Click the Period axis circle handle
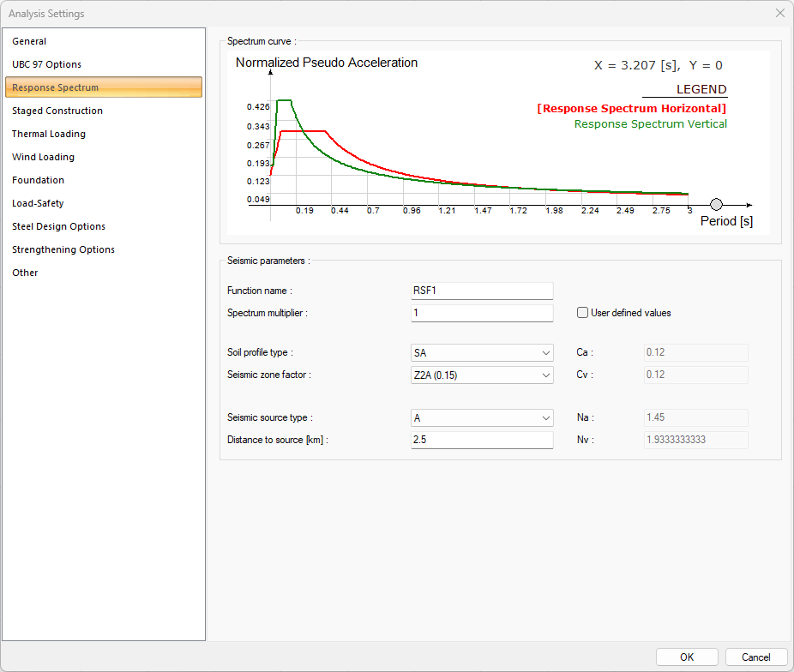This screenshot has height=672, width=794. coord(717,205)
